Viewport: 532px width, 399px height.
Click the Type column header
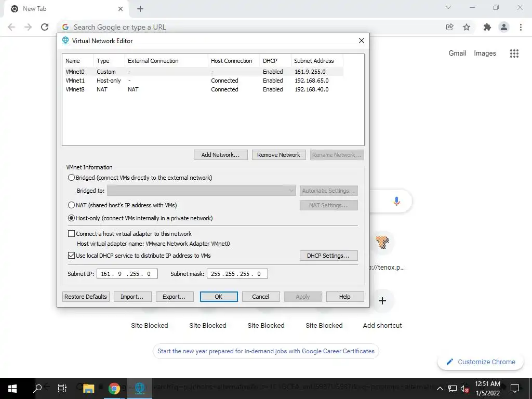(x=109, y=61)
